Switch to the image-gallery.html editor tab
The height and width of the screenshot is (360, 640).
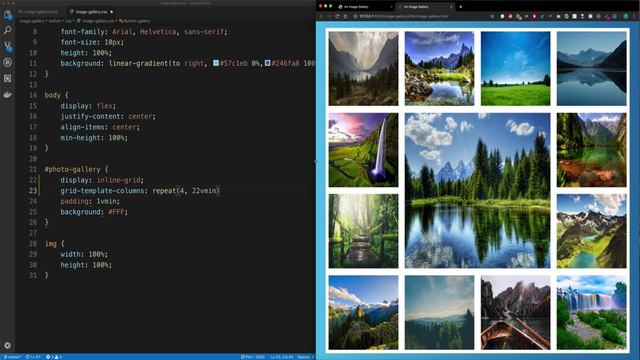tap(39, 12)
